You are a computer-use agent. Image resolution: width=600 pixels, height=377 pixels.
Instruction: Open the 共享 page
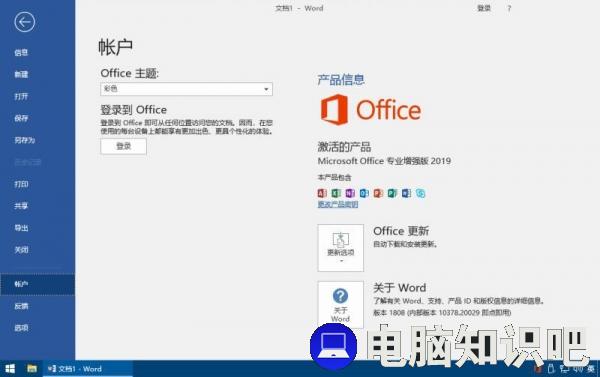[x=21, y=206]
